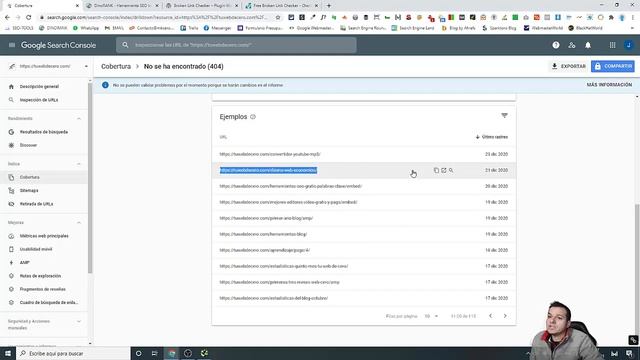
Task: Open Search Engine Land bookmark
Action: tap(413, 28)
